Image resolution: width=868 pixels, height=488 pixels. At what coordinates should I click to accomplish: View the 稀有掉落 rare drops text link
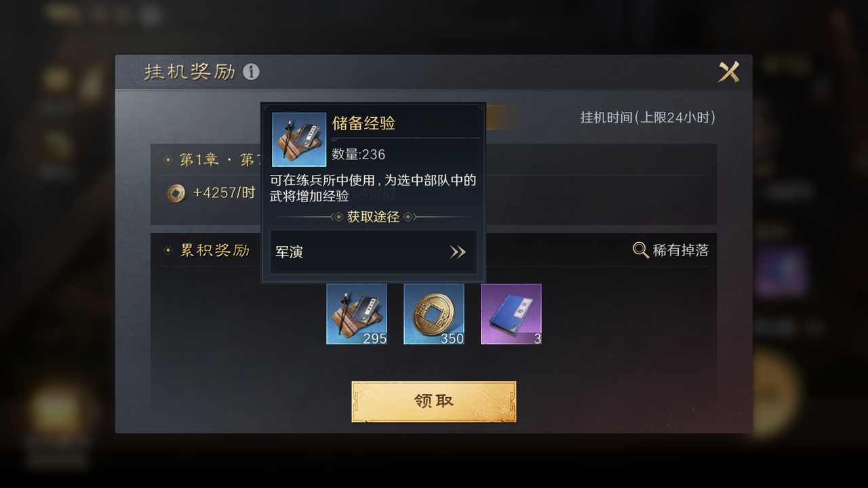tap(680, 250)
